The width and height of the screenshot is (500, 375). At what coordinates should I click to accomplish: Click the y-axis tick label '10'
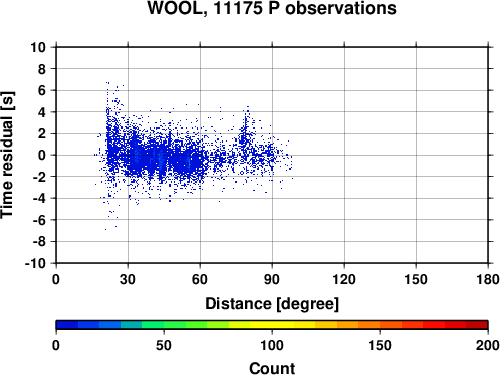[38, 47]
